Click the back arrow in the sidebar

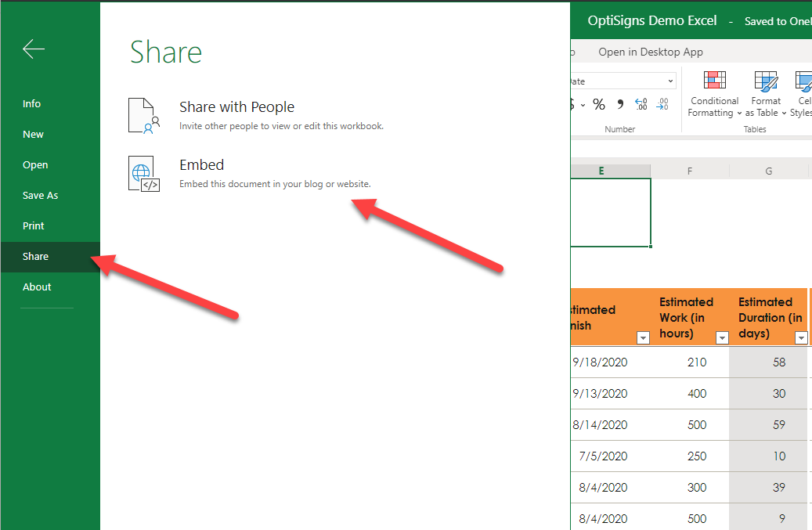point(34,49)
